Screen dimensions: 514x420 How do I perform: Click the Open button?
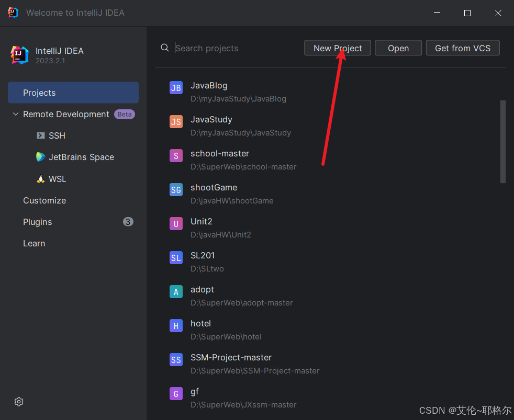pyautogui.click(x=398, y=48)
